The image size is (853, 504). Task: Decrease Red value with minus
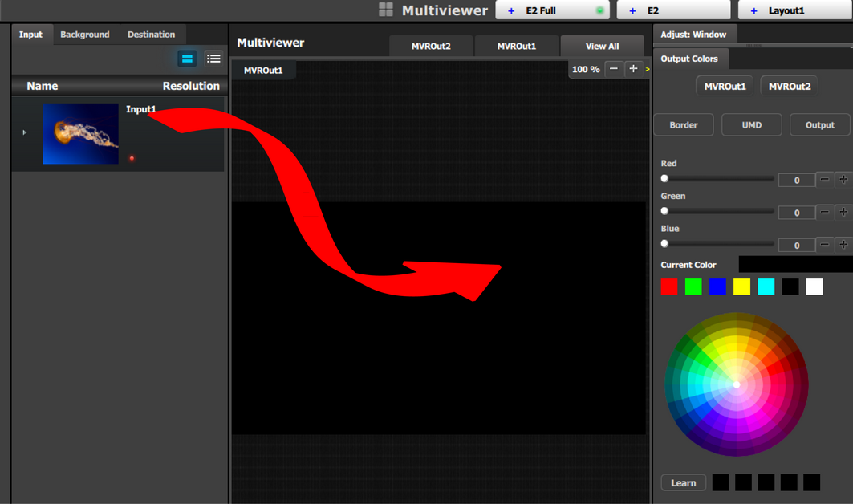click(x=825, y=180)
